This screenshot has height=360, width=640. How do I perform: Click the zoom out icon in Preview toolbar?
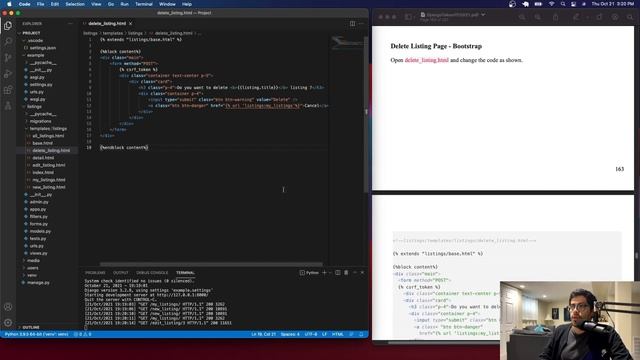[x=522, y=17]
